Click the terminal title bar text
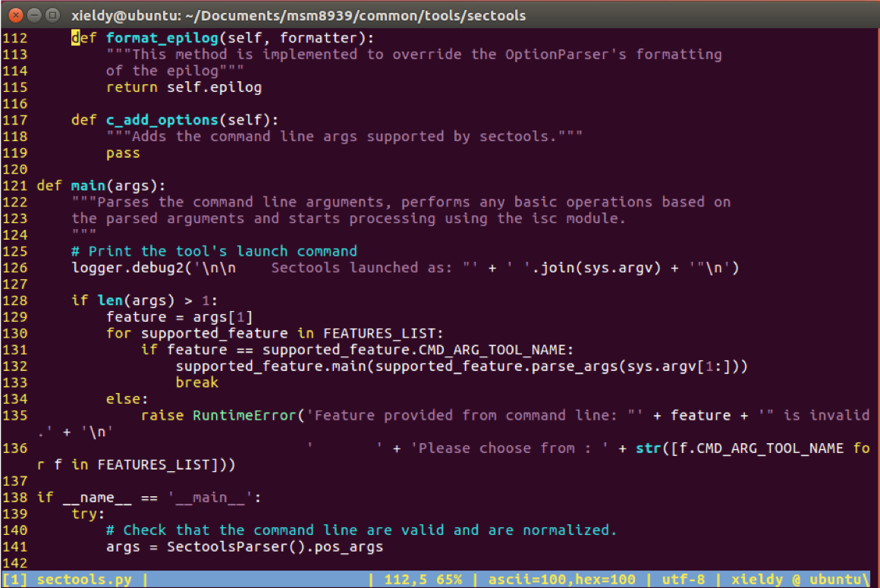 click(x=298, y=15)
